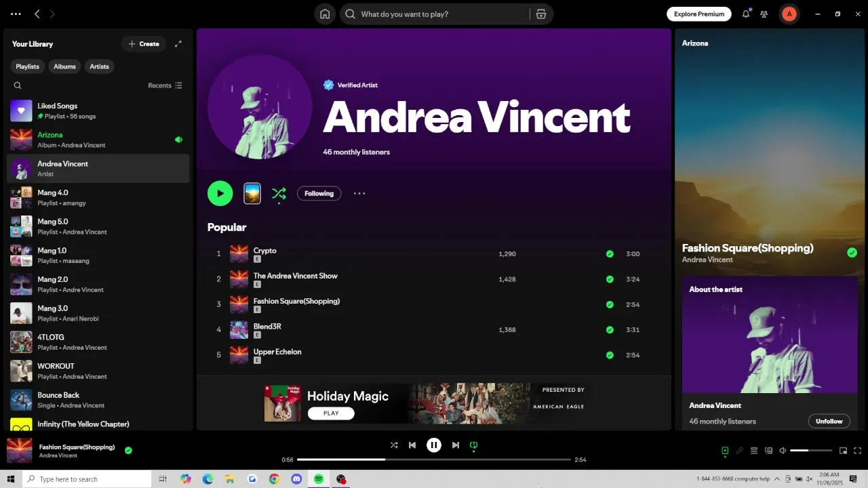Open Fashion Square(Shopping) title in bottom bar

point(77,447)
